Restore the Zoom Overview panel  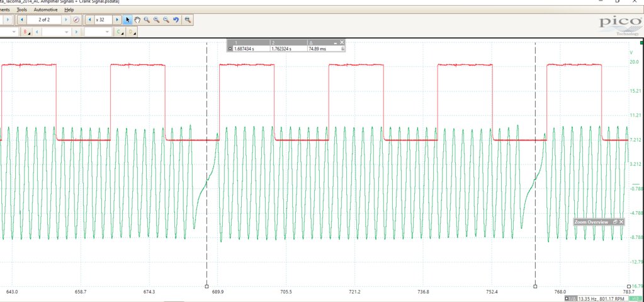point(615,222)
